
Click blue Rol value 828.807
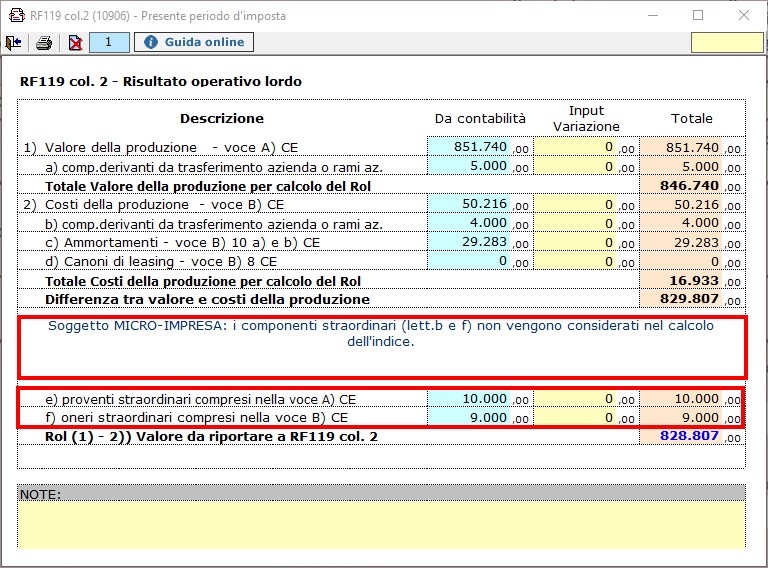pyautogui.click(x=681, y=436)
